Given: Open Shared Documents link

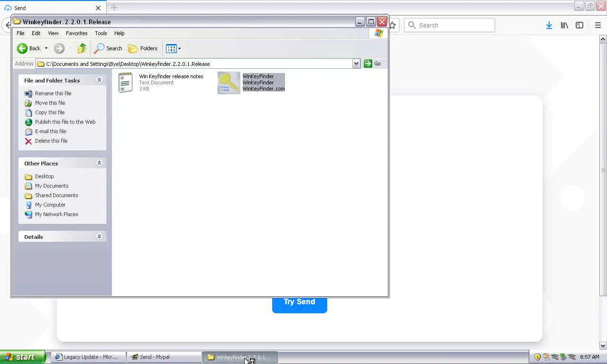Looking at the screenshot, I should coord(56,195).
